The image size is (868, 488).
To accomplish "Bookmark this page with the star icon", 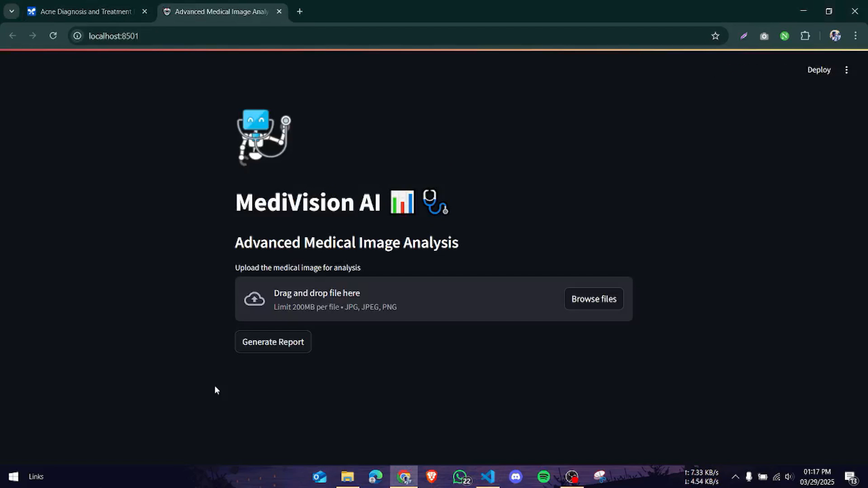I will coord(715,36).
